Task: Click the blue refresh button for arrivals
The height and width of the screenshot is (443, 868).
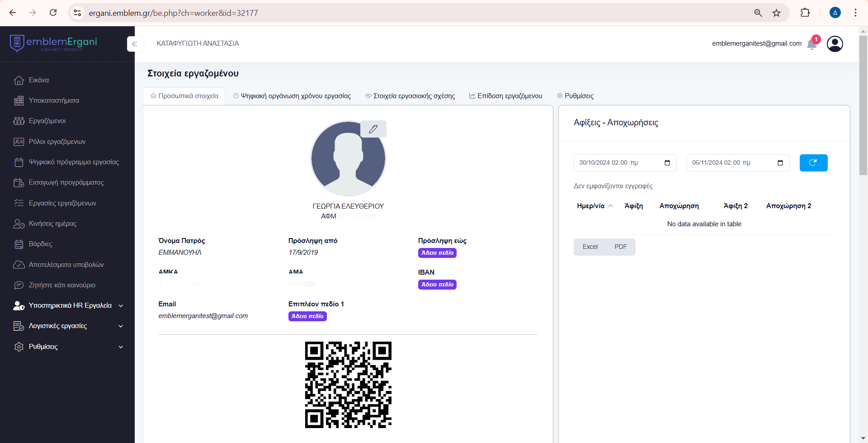Action: tap(813, 163)
